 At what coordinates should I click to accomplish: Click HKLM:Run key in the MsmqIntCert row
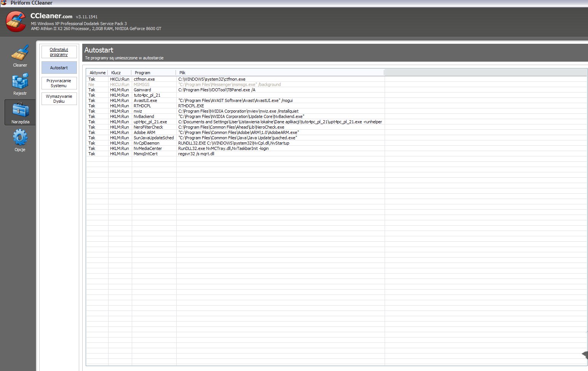(120, 154)
